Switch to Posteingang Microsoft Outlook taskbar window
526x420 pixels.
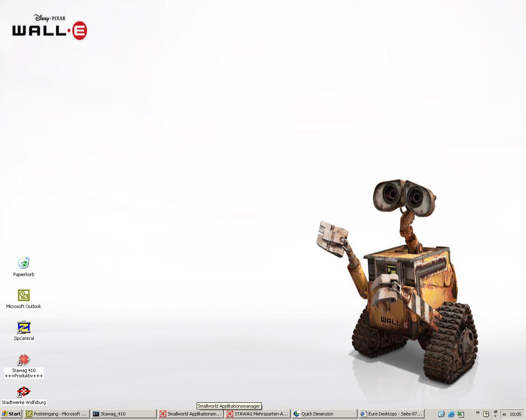point(57,414)
